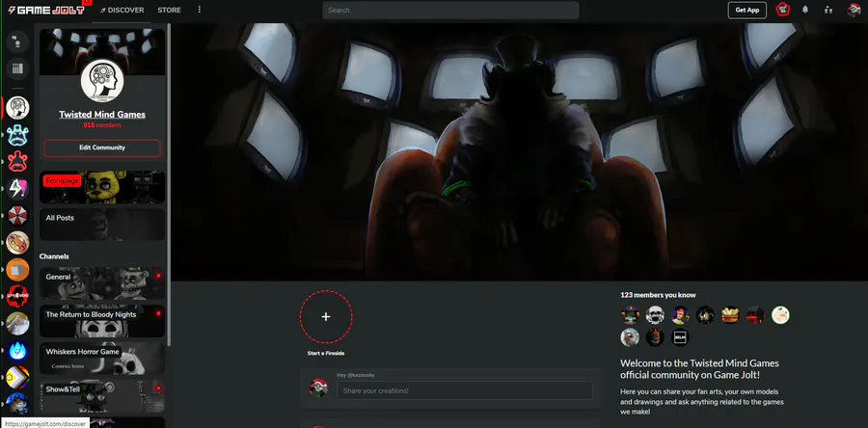
Task: Open the 123 members you know heading
Action: point(658,295)
